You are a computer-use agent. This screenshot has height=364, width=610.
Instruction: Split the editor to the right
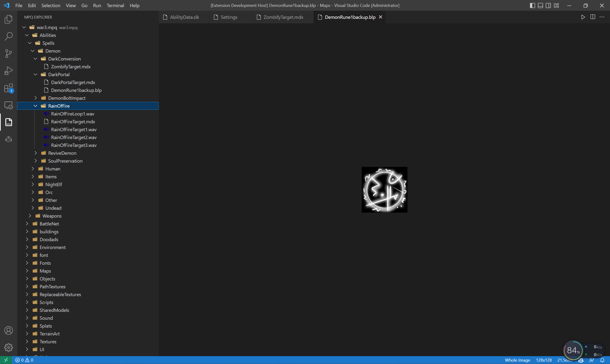tap(593, 17)
